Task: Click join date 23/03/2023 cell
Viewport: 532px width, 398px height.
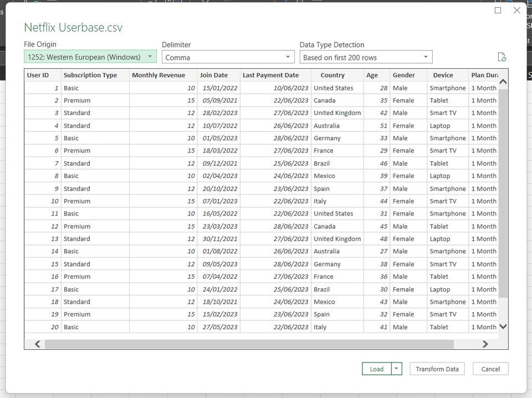Action: pos(218,226)
